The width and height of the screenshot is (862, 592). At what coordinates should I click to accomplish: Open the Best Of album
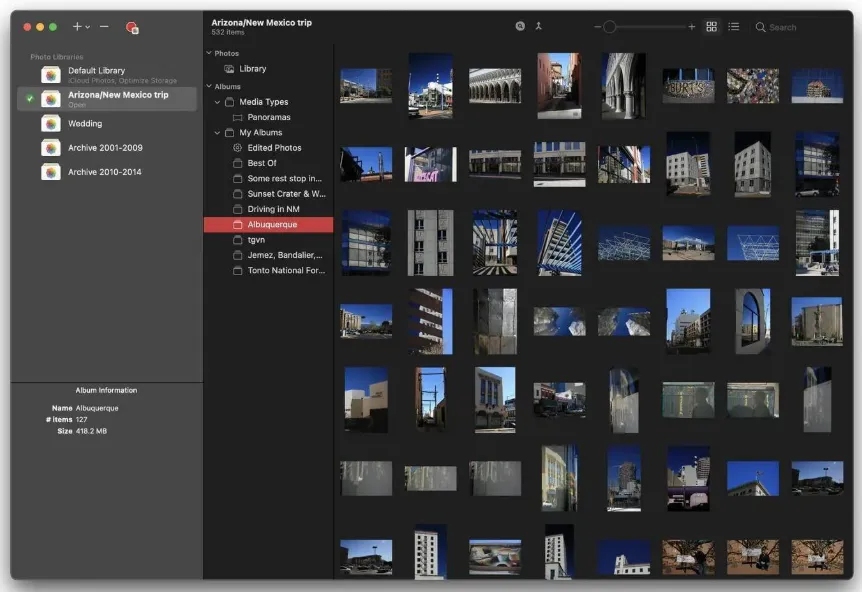[x=268, y=163]
